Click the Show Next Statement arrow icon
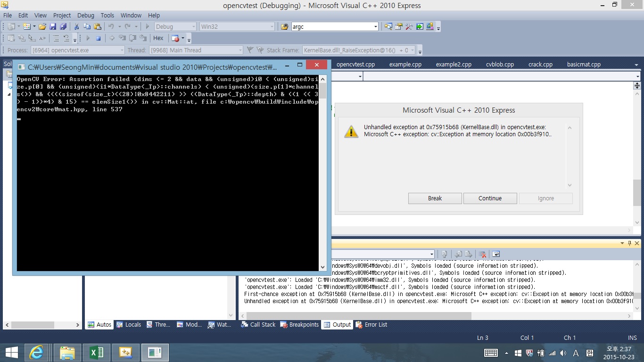 coord(112,38)
